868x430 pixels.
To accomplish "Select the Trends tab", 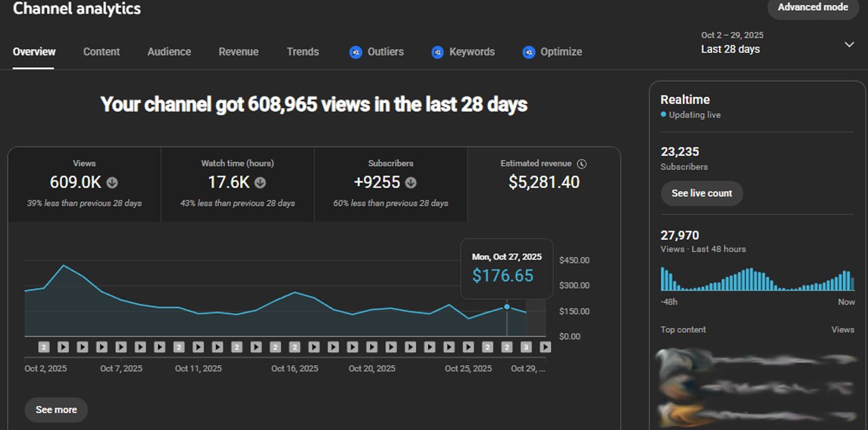I will point(302,52).
